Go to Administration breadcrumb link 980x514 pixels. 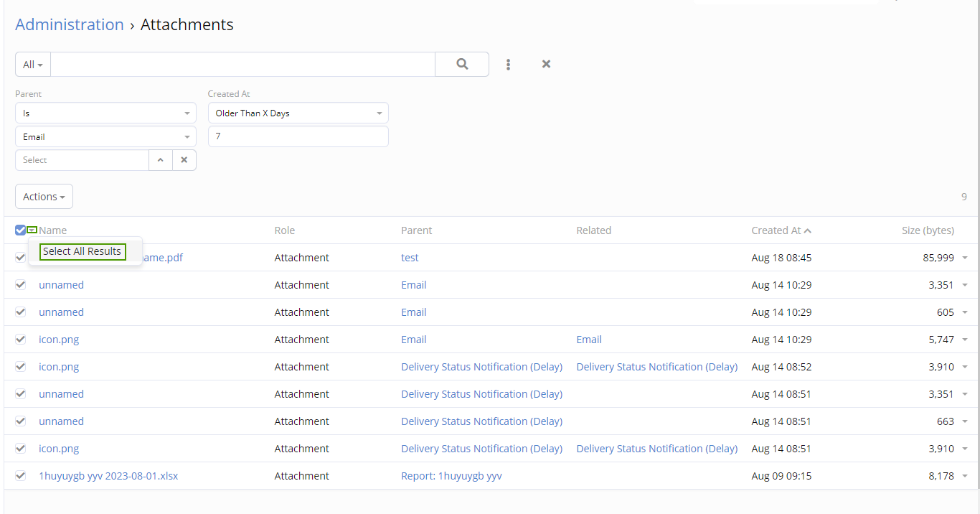70,24
